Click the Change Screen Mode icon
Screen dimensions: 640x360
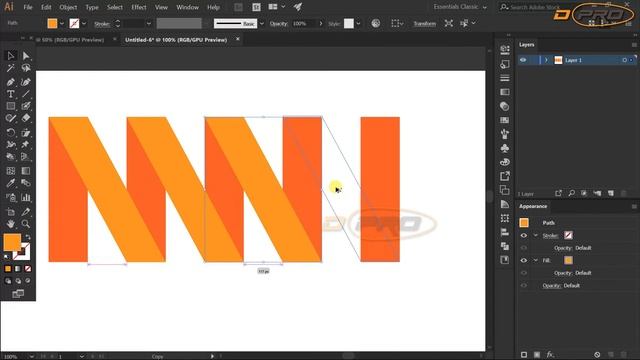[18, 293]
